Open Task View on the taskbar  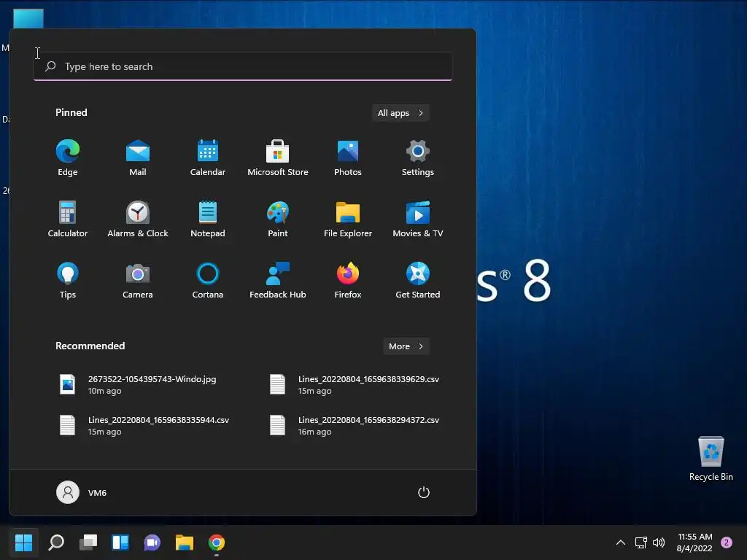(x=88, y=542)
